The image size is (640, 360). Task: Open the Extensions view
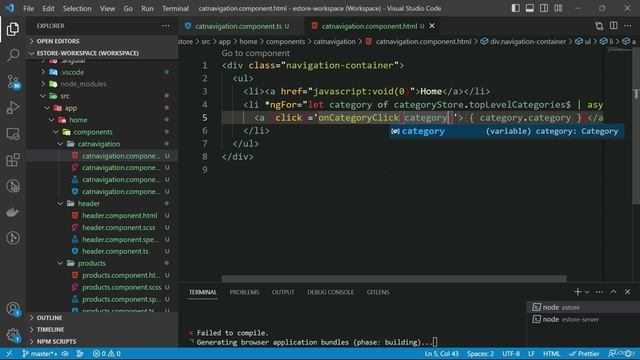click(13, 160)
